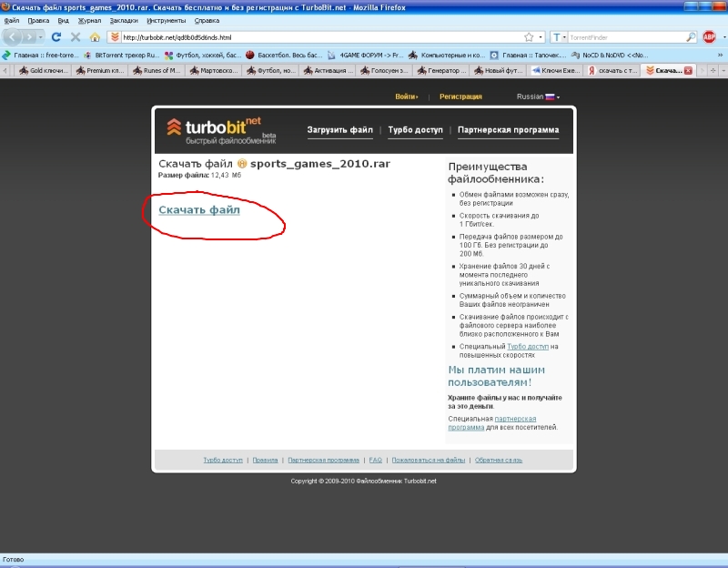This screenshot has height=568, width=728.
Task: Go to the Home page icon
Action: coord(95,37)
